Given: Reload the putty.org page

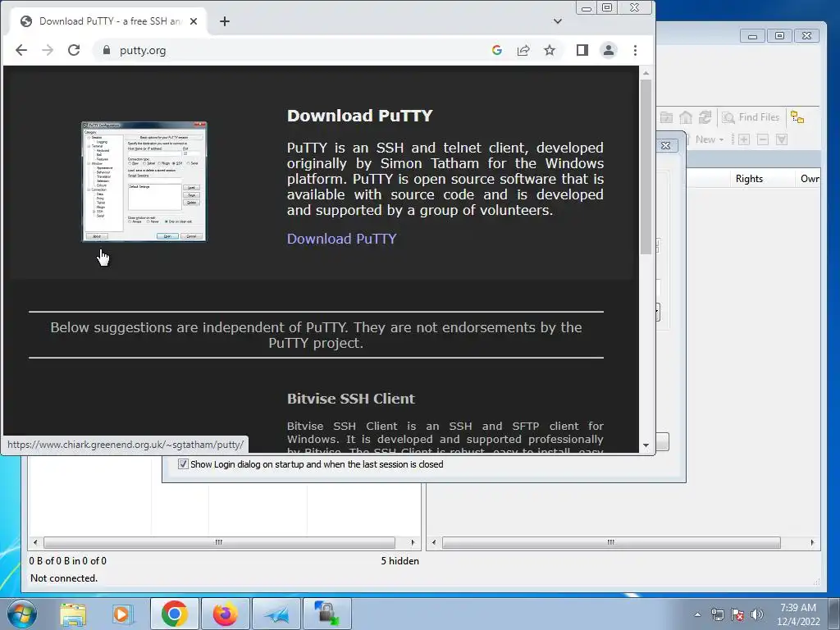Looking at the screenshot, I should (74, 50).
